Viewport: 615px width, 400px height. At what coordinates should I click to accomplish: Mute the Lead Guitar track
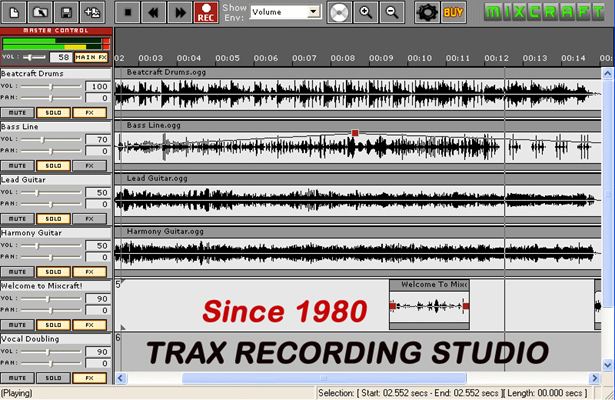click(17, 218)
